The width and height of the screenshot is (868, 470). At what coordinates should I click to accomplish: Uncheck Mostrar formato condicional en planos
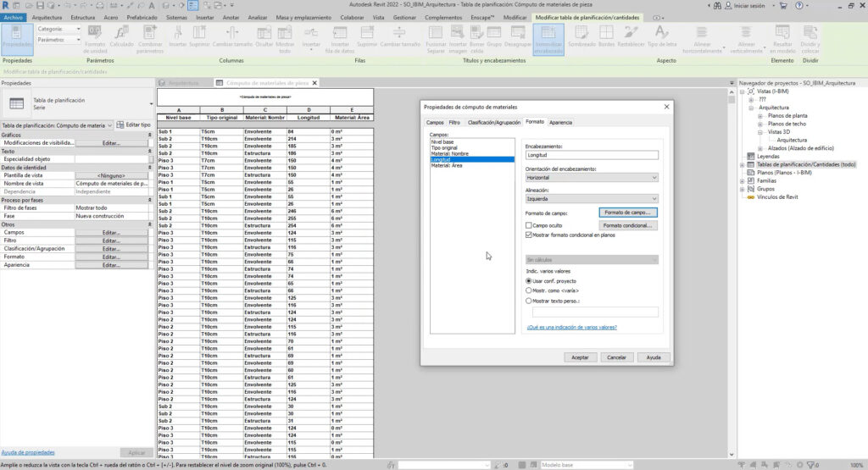529,235
